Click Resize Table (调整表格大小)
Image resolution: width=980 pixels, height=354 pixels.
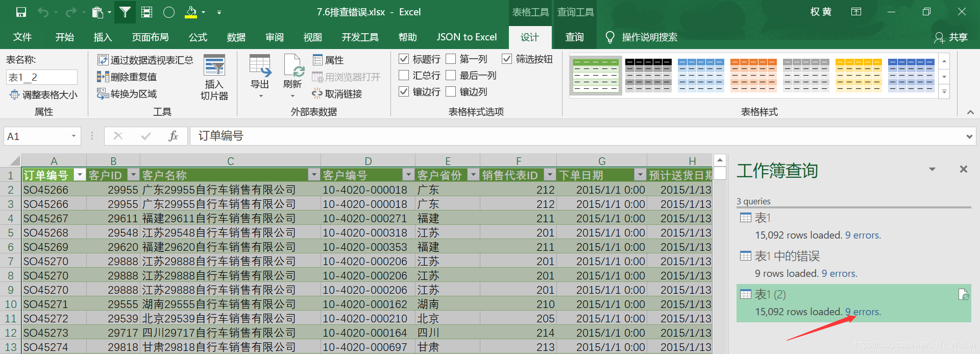(43, 95)
